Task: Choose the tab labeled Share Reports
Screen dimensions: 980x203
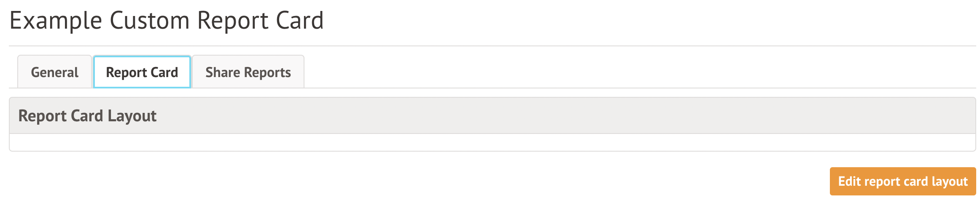Action: coord(248,72)
